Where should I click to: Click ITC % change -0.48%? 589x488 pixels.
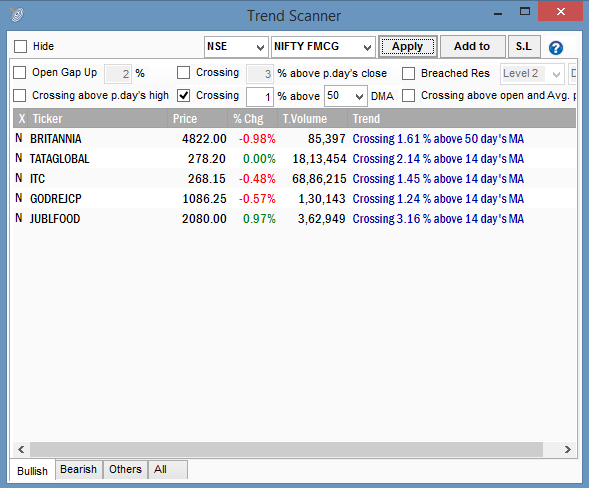257,178
